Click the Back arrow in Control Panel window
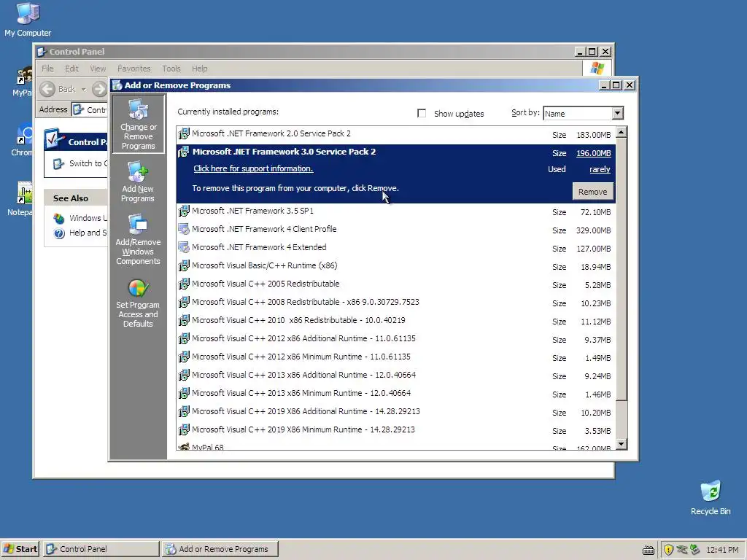Screen dimensions: 747x560 (47, 89)
